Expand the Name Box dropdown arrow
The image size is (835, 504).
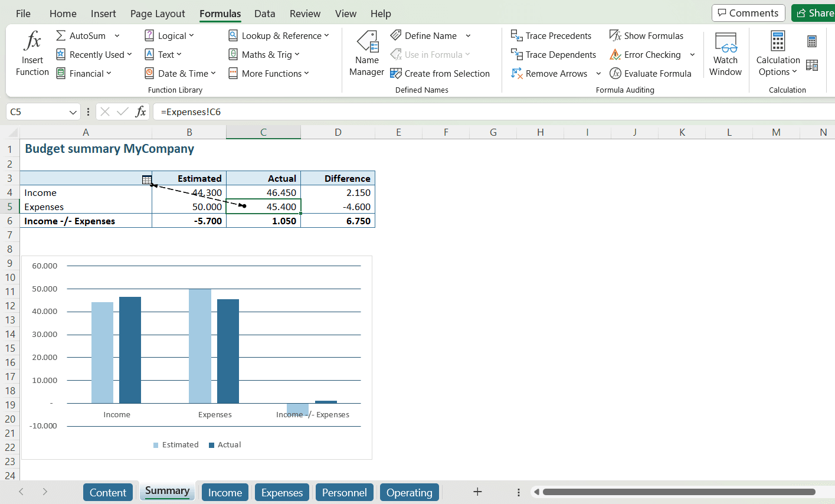point(73,112)
